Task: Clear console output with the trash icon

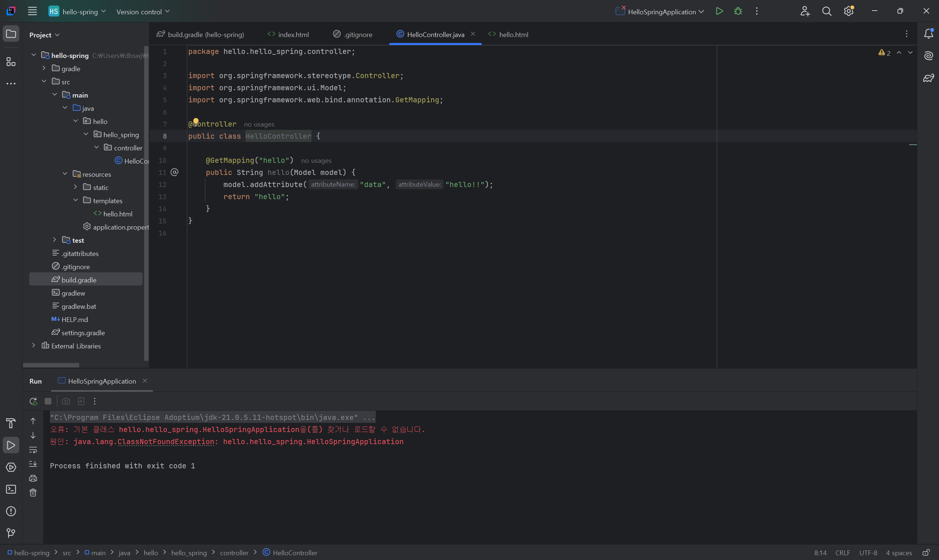Action: point(33,493)
